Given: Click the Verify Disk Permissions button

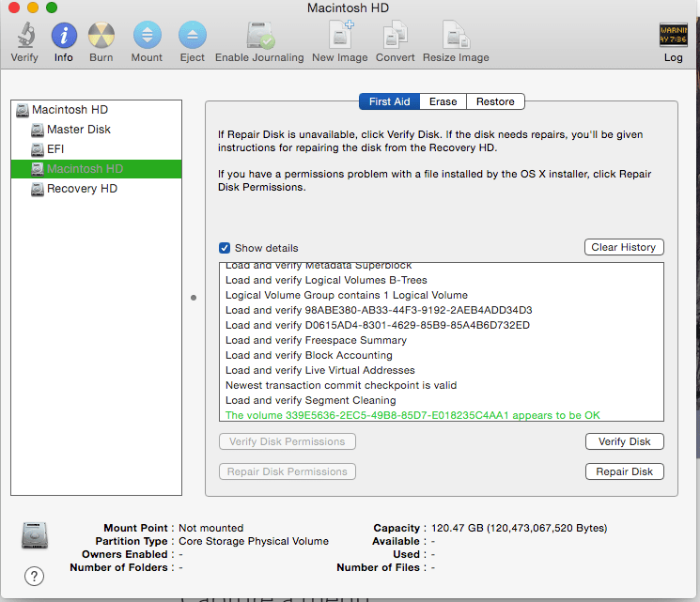Looking at the screenshot, I should 288,441.
